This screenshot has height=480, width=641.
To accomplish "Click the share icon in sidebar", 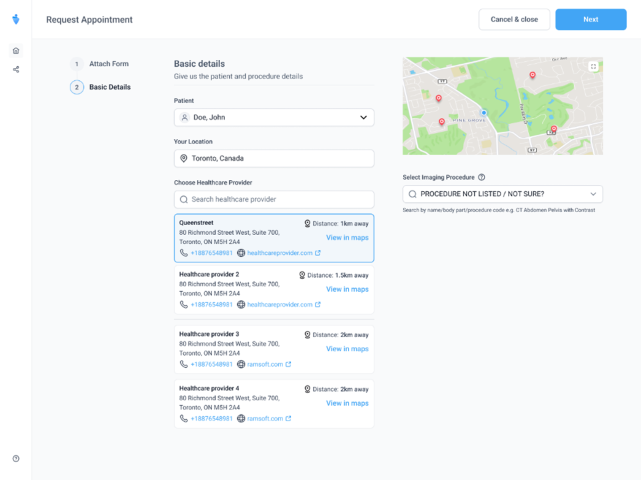I will click(x=16, y=69).
